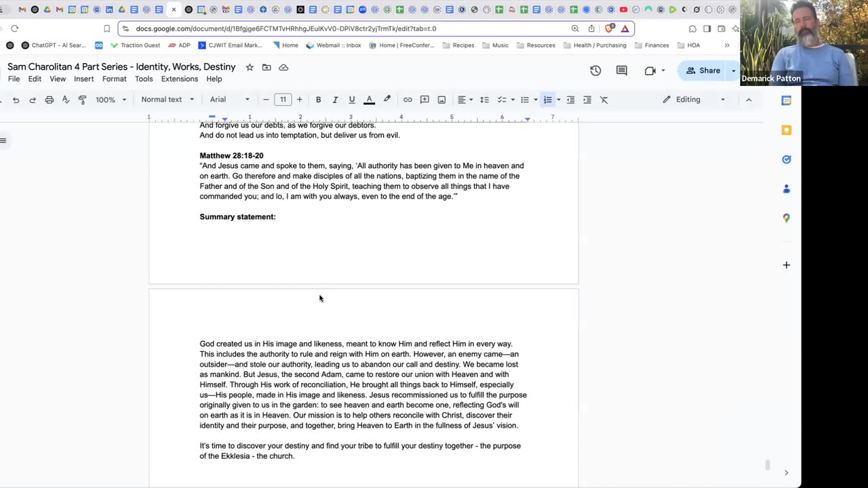Open the text alignment dropdown
Screen dimensions: 868x488
coord(465,100)
